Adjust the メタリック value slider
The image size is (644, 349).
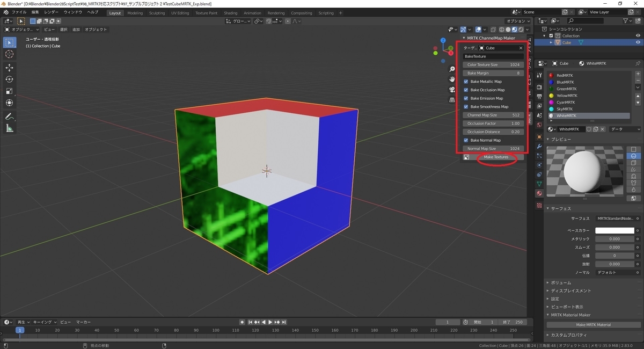(614, 239)
